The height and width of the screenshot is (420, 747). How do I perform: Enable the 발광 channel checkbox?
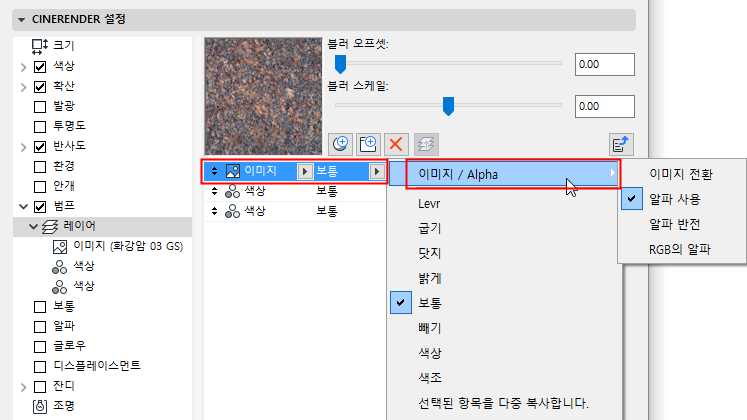[x=40, y=107]
